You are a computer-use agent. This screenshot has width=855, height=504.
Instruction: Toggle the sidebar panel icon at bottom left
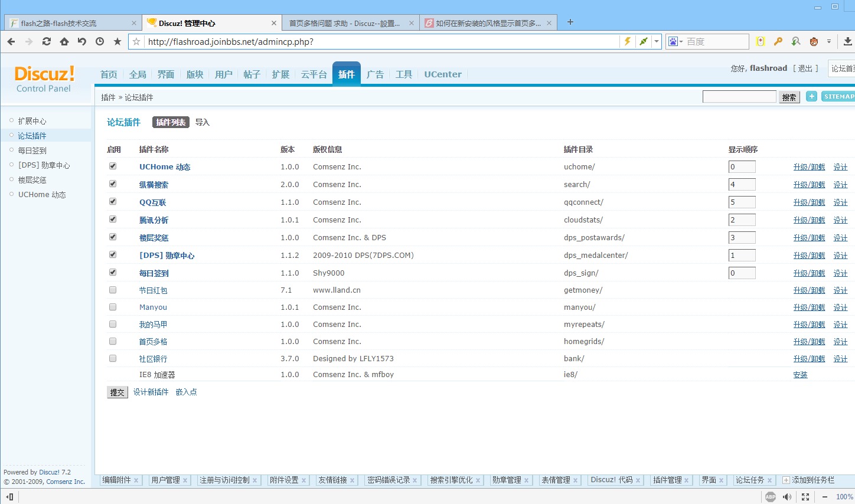click(9, 497)
